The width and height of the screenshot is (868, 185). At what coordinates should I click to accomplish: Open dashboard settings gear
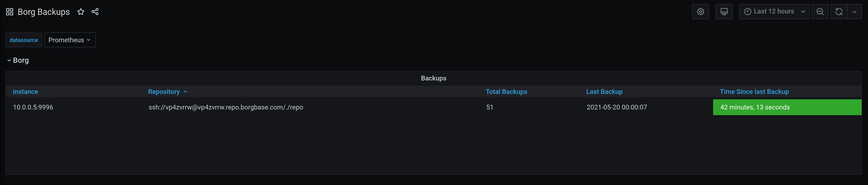(700, 12)
